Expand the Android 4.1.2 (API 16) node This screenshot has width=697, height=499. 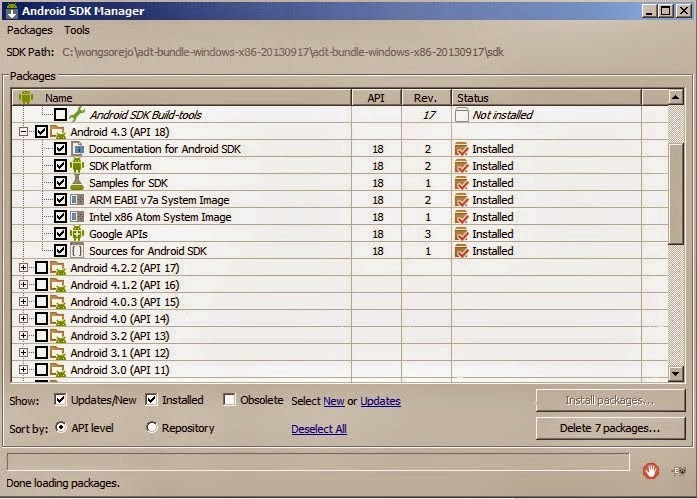point(24,284)
